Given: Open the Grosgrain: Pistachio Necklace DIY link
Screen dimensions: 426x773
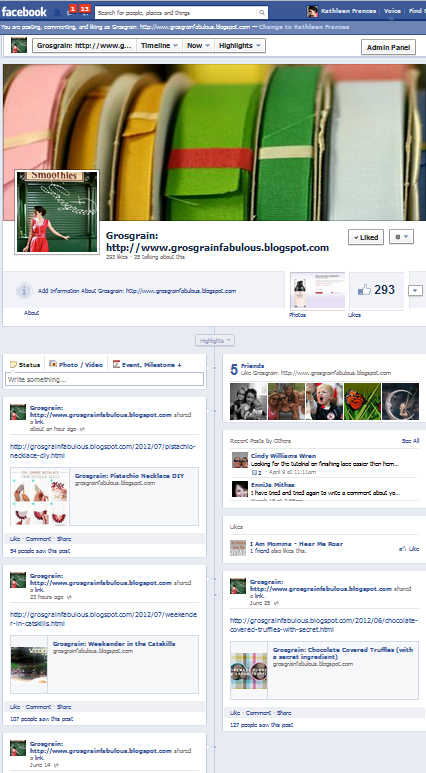Looking at the screenshot, I should tap(129, 476).
